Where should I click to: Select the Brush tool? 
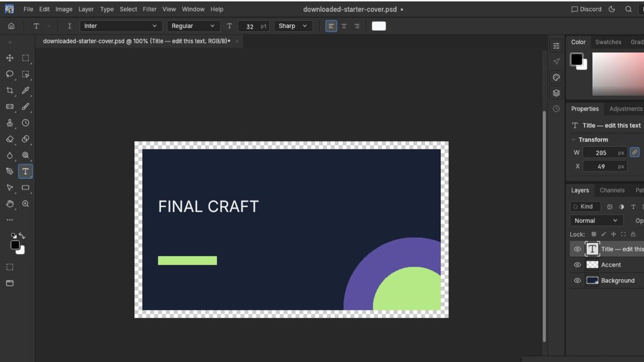[25, 106]
